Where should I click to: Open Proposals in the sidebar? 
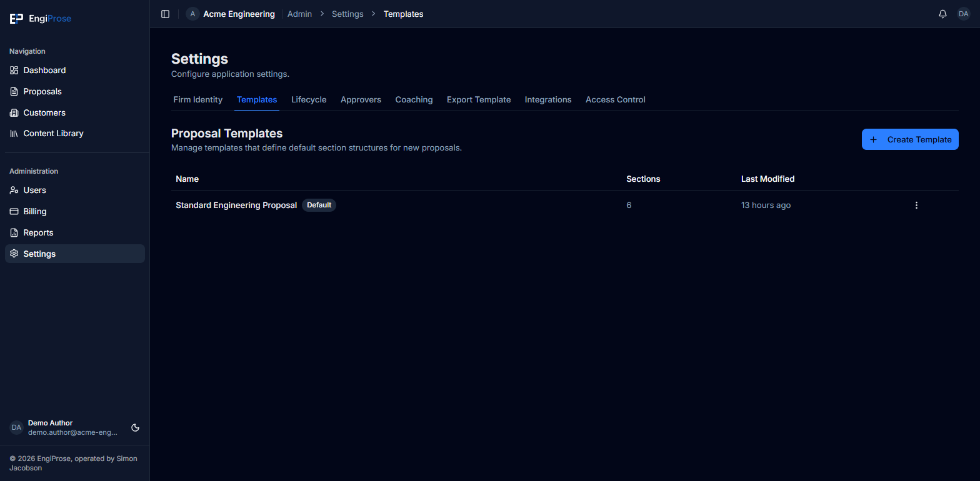pos(75,91)
